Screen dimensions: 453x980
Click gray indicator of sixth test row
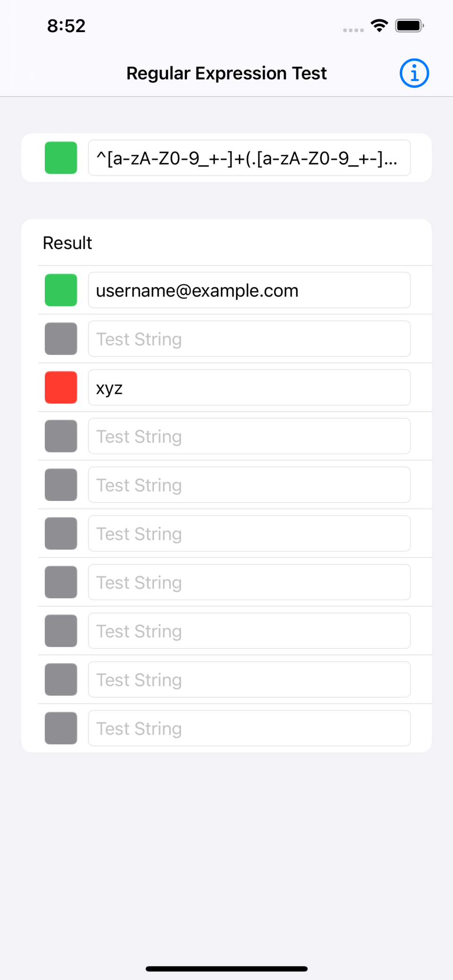point(61,533)
